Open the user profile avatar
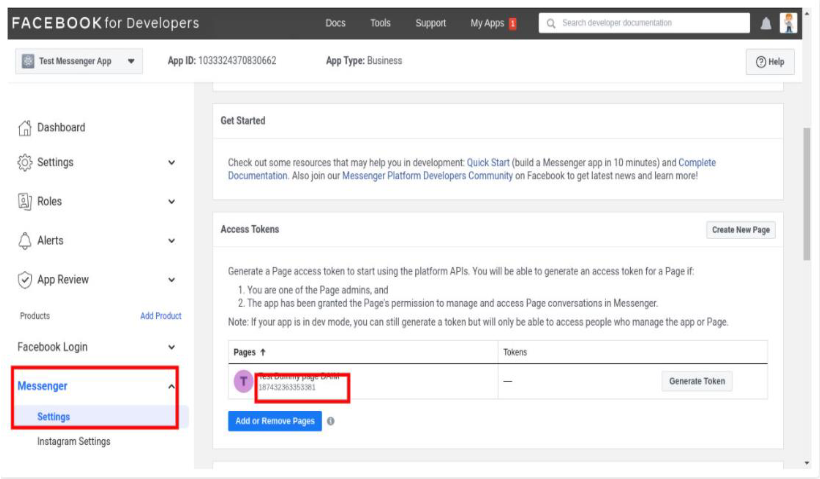This screenshot has width=820, height=479. pyautogui.click(x=788, y=23)
